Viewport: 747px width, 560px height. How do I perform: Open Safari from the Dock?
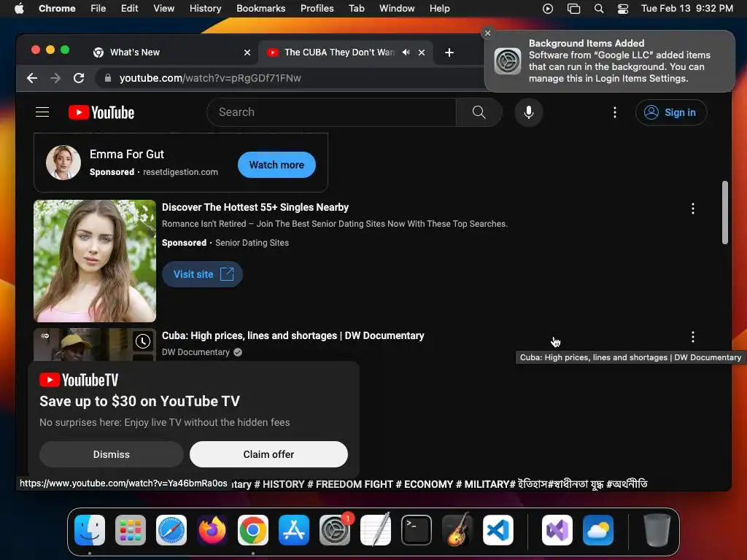coord(171,530)
